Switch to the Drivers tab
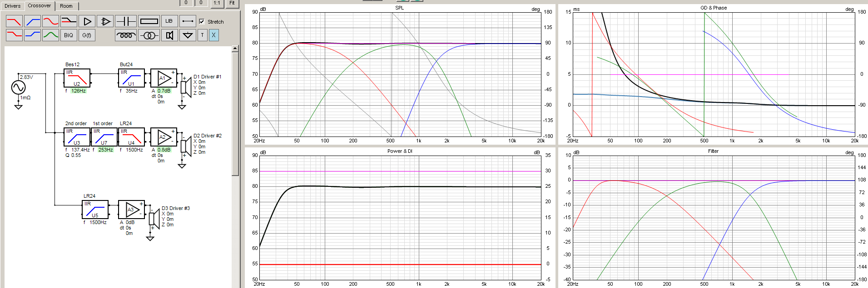The width and height of the screenshot is (868, 288). click(x=12, y=6)
